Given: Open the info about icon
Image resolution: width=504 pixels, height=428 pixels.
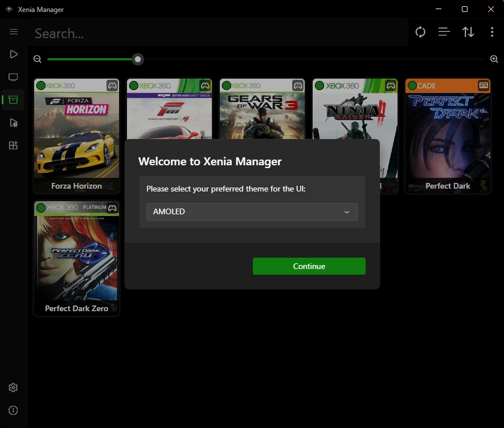Looking at the screenshot, I should click(x=13, y=410).
